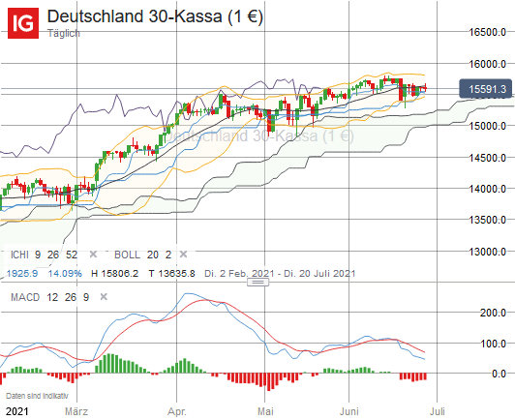Click the 1925.9 point change value
515x420 pixels.
point(22,273)
